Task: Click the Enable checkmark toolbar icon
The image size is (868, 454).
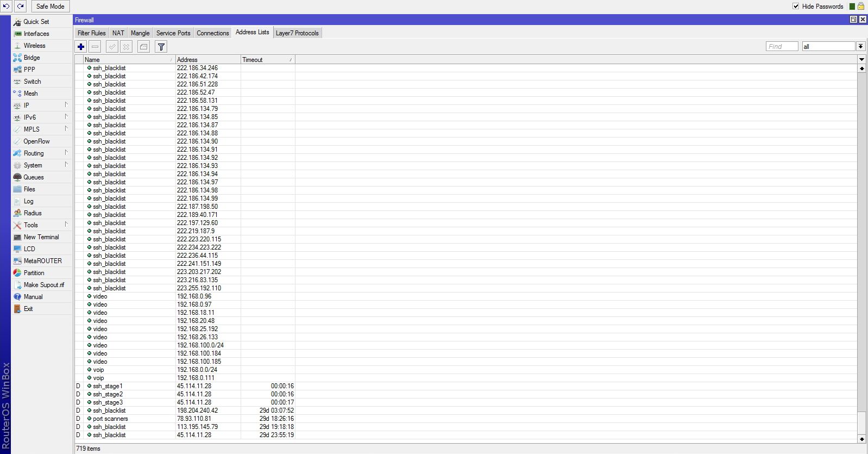Action: point(112,47)
